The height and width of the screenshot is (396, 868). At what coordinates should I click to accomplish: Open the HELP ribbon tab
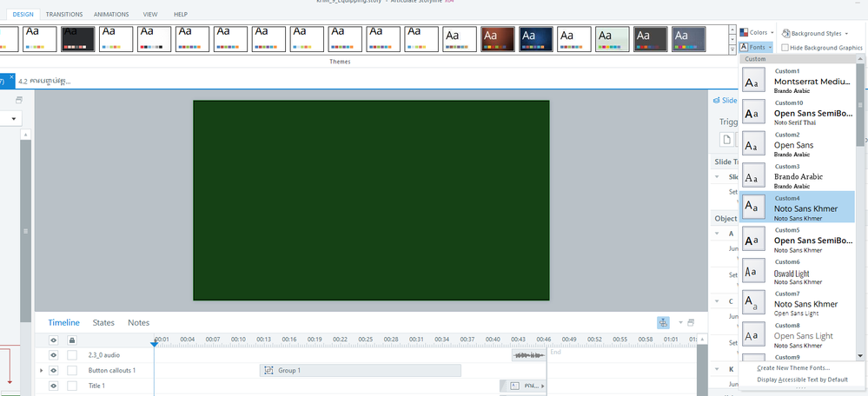coord(181,15)
